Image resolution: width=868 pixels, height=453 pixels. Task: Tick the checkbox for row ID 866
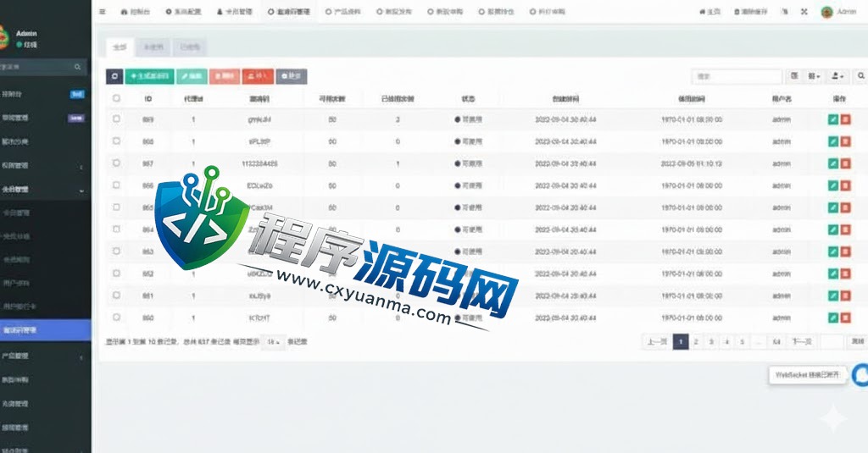click(116, 185)
